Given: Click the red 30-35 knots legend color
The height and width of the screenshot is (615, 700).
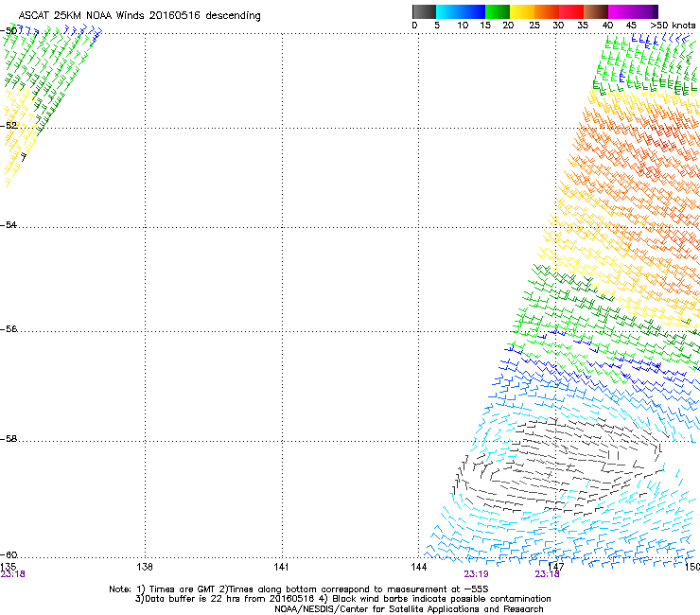Looking at the screenshot, I should 571,11.
